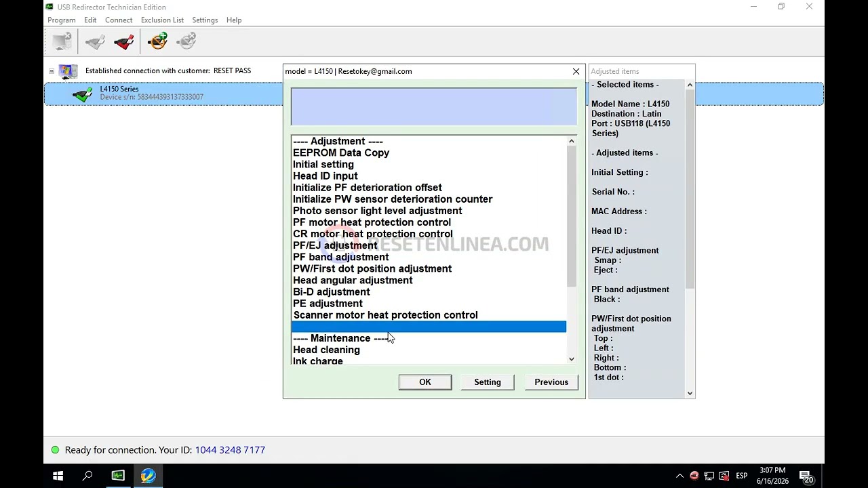The image size is (868, 488).
Task: Click the add exclusion icon with green plus
Action: tap(157, 42)
